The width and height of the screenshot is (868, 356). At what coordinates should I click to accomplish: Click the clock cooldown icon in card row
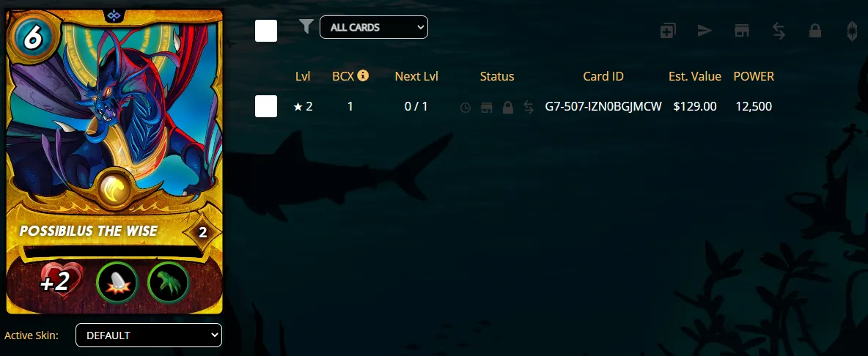pyautogui.click(x=466, y=107)
